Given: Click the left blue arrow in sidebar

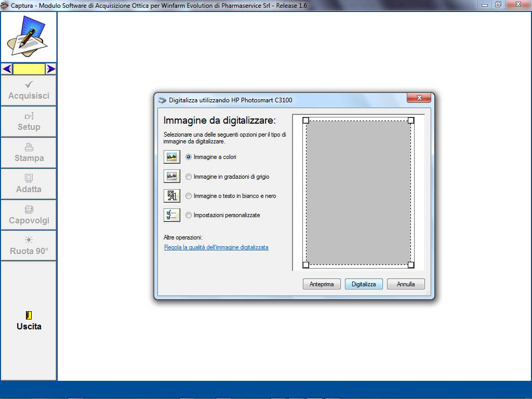Looking at the screenshot, I should [x=7, y=69].
